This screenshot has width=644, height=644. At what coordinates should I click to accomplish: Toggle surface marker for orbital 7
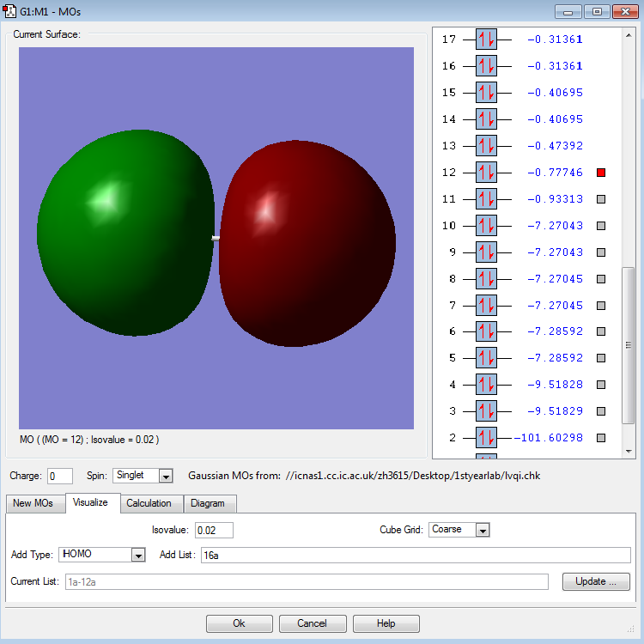click(x=601, y=306)
